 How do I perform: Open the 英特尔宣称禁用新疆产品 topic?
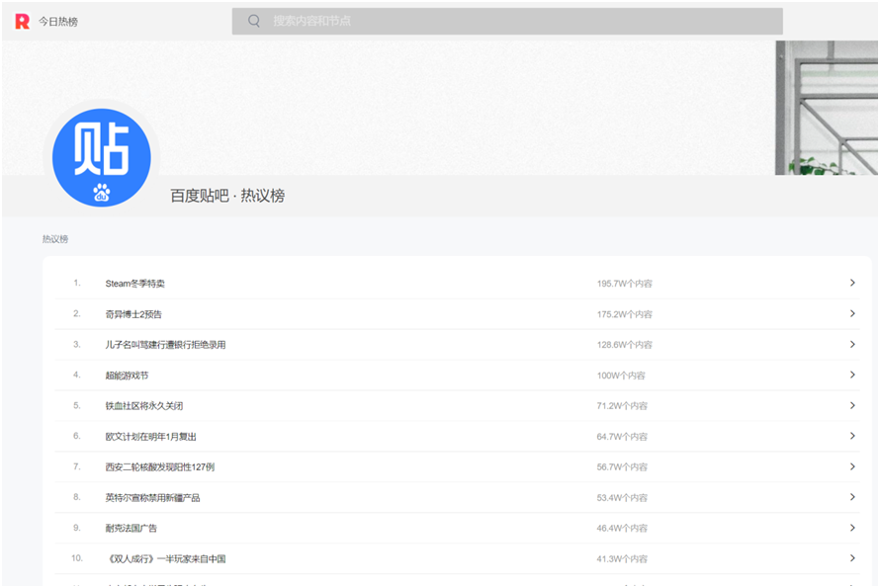[152, 498]
